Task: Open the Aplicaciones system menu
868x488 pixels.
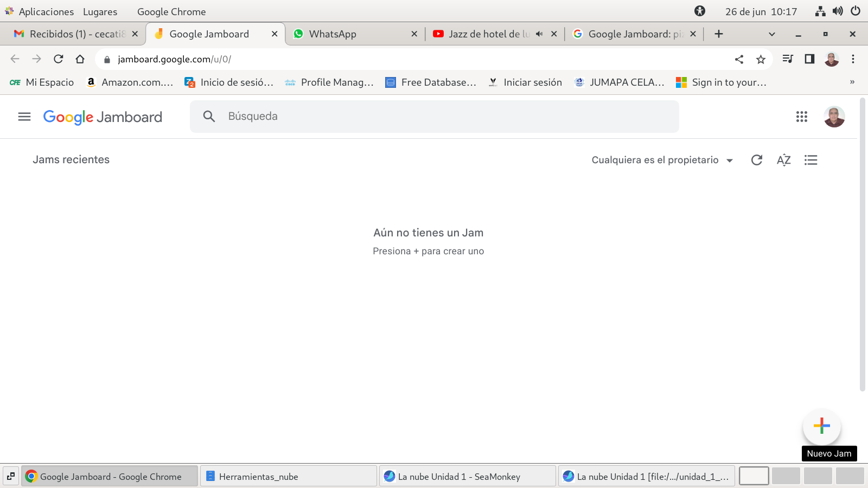Action: [46, 11]
